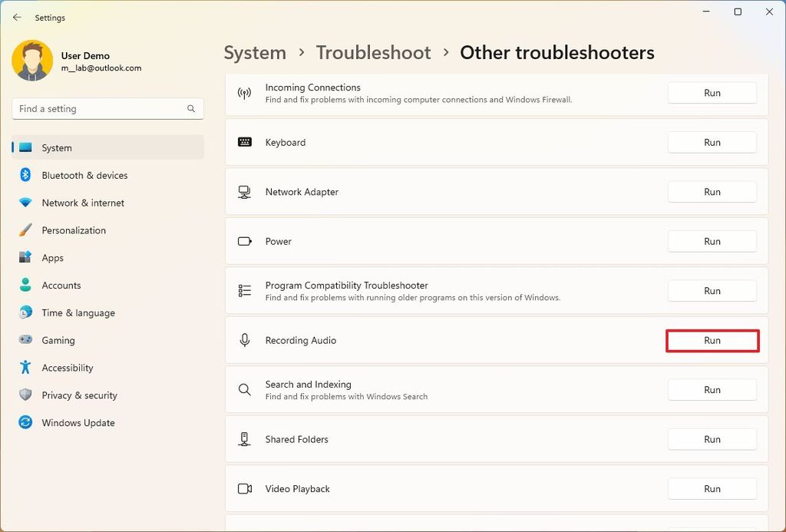
Task: Open the System breadcrumb link
Action: click(255, 52)
